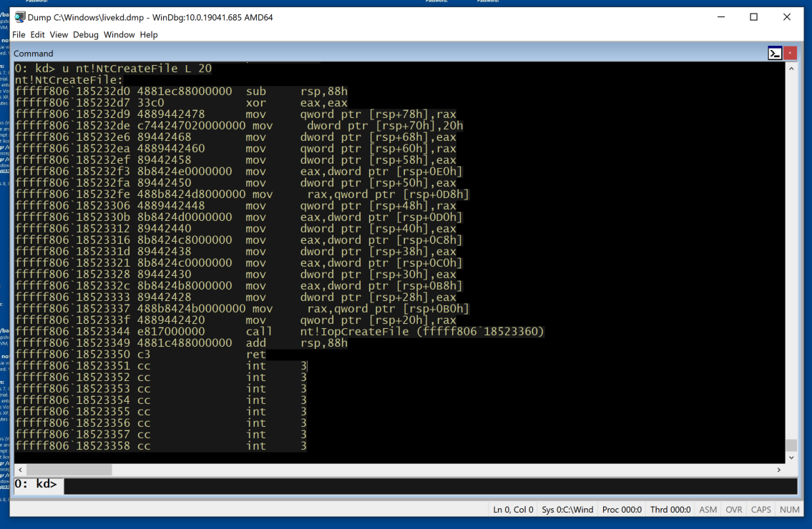Click the horizontal scrollbar thumb

[69, 470]
